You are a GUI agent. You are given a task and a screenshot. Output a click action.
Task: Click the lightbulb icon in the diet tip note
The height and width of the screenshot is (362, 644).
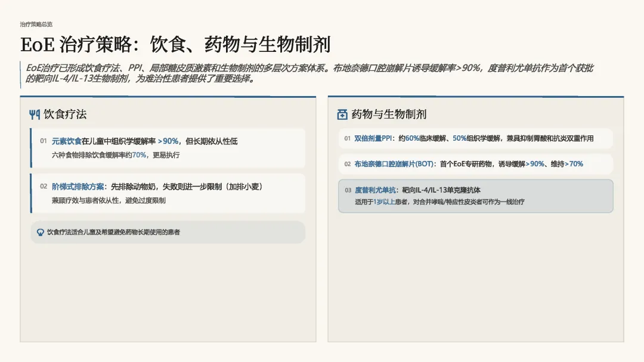41,232
